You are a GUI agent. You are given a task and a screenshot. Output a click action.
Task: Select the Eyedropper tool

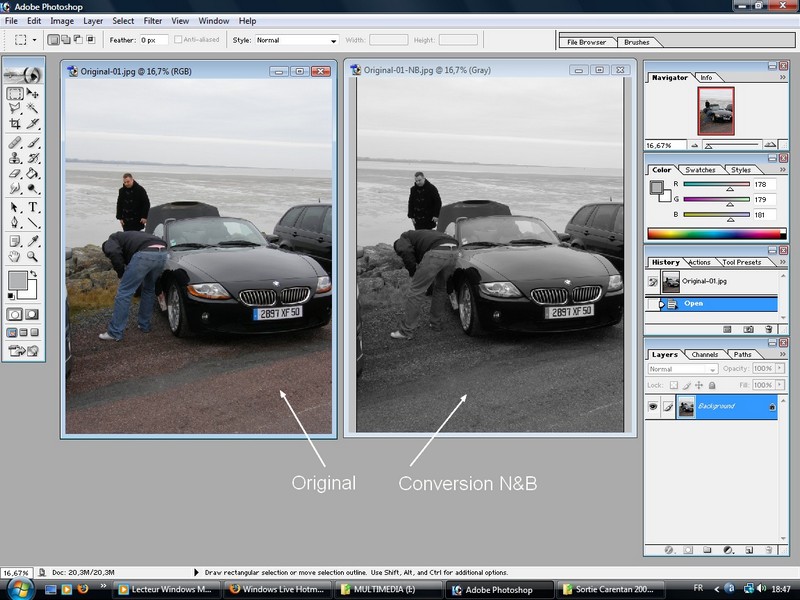pyautogui.click(x=33, y=241)
